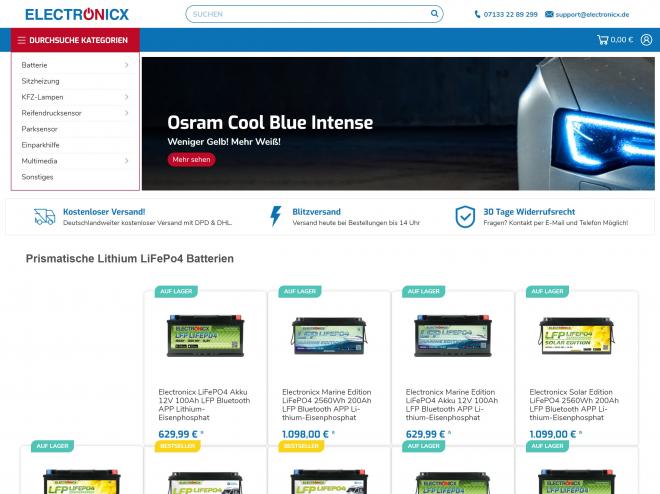Image resolution: width=660 pixels, height=494 pixels.
Task: Click the shield checkmark icon
Action: (465, 217)
